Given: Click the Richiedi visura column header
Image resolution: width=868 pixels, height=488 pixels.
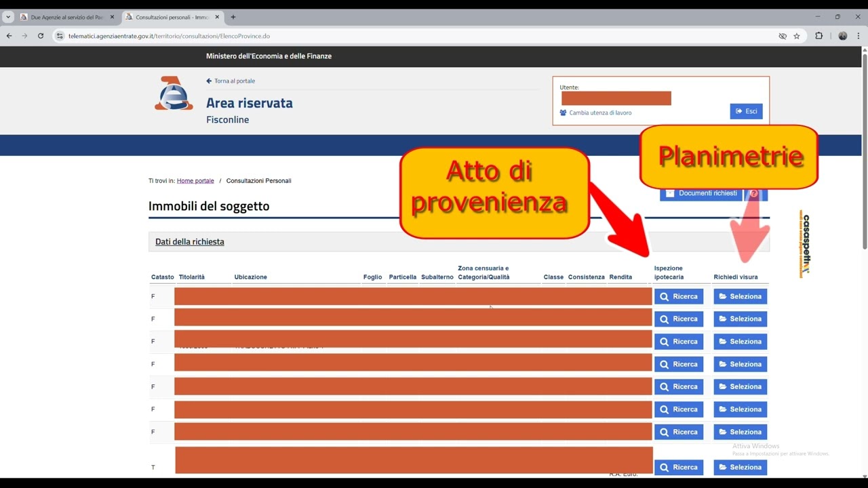Looking at the screenshot, I should pos(736,277).
